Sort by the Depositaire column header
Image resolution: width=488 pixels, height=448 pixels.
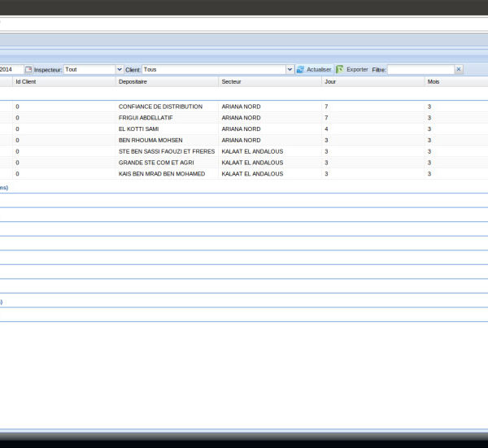133,82
